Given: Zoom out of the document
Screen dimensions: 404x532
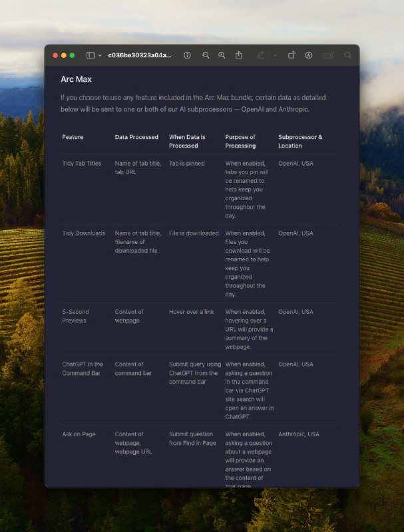Looking at the screenshot, I should coord(206,55).
